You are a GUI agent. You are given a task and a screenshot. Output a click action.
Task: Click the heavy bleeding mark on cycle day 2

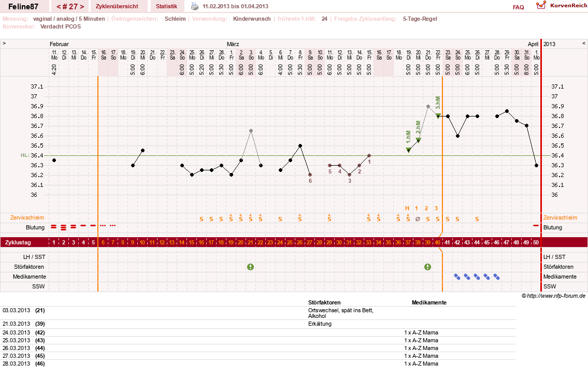click(63, 227)
